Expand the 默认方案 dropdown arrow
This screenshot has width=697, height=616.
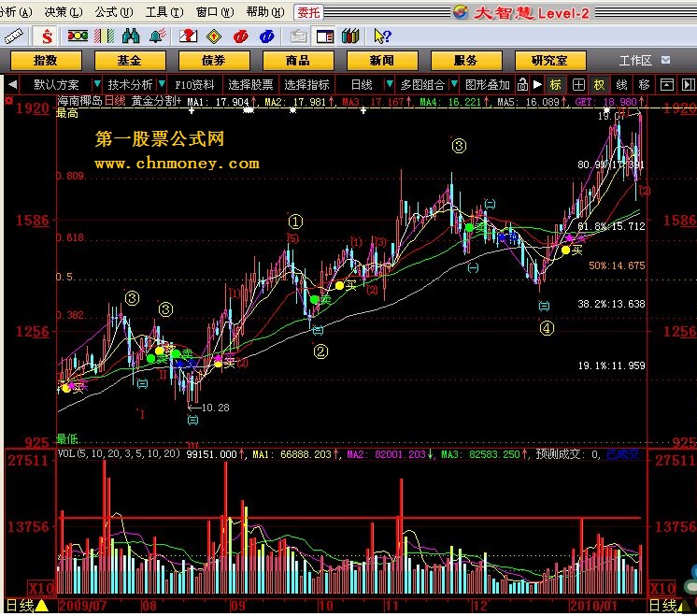tap(97, 84)
